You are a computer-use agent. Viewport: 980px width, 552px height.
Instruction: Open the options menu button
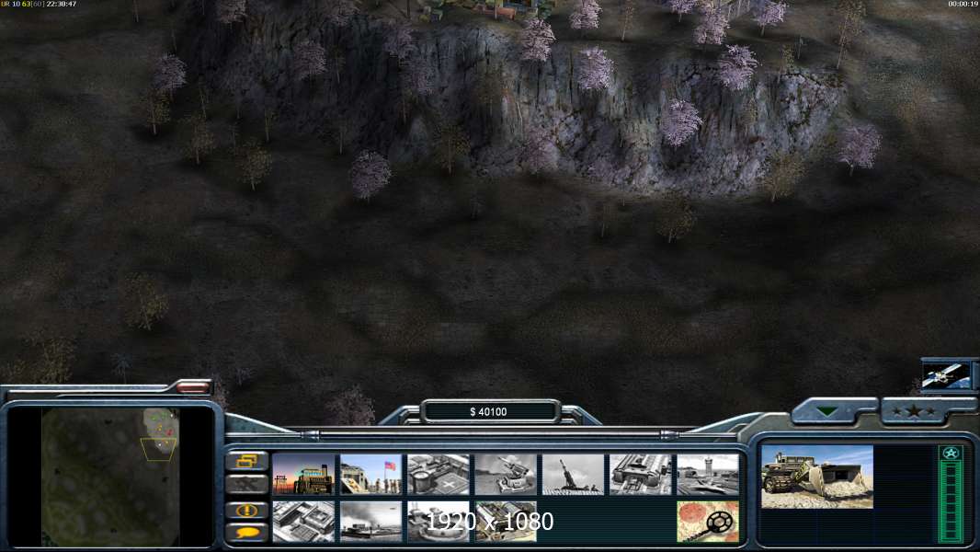[247, 461]
